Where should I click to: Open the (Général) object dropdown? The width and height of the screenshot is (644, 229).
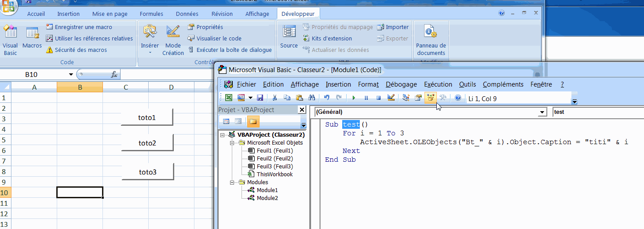(x=542, y=112)
